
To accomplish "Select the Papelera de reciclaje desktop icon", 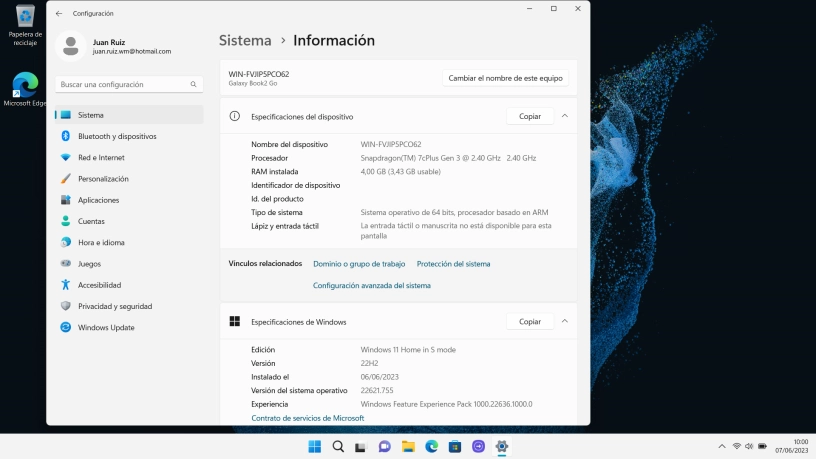I will point(25,26).
